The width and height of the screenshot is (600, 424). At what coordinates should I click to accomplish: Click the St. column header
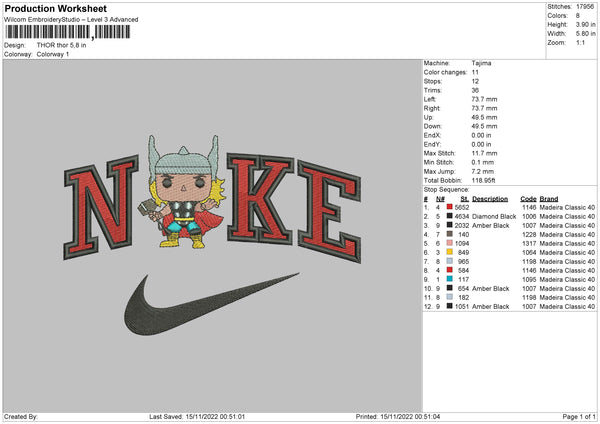point(465,199)
